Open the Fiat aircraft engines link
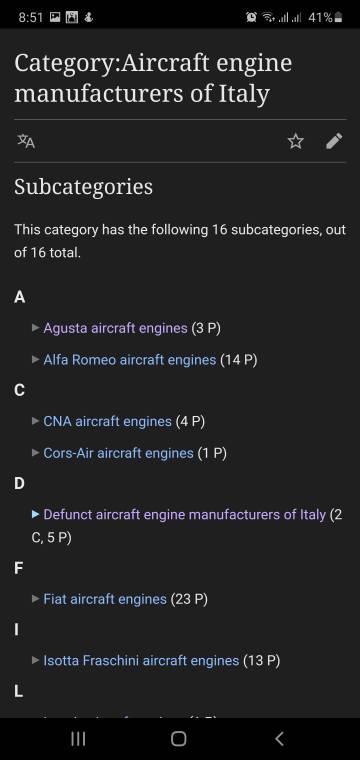360x760 pixels. click(105, 599)
